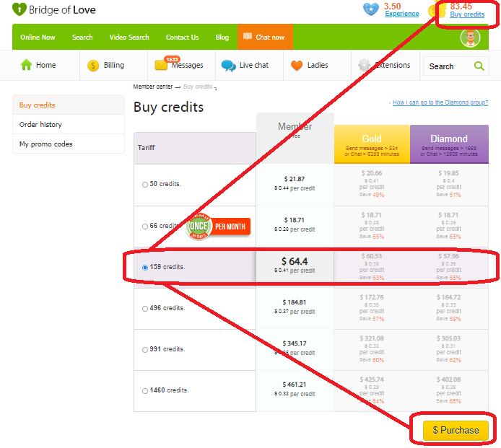Click the green Home house icon
Image resolution: width=501 pixels, height=448 pixels.
coord(26,65)
